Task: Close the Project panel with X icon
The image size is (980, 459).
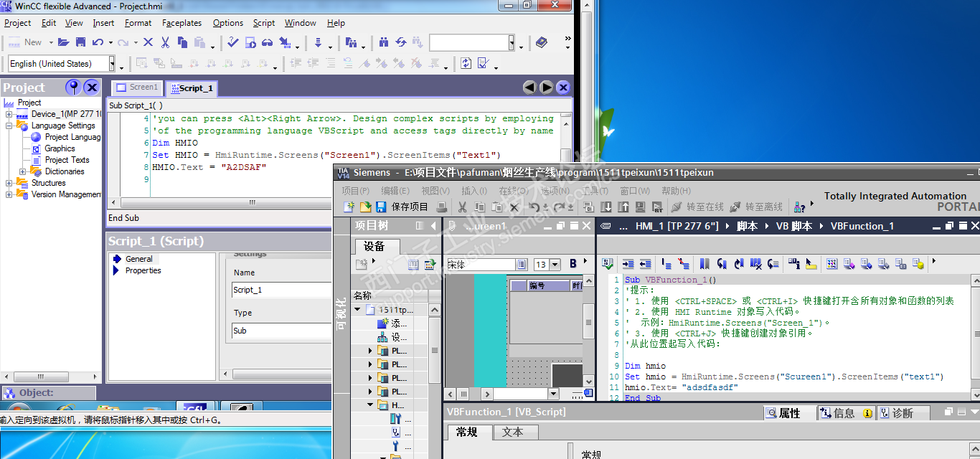Action: pos(92,87)
